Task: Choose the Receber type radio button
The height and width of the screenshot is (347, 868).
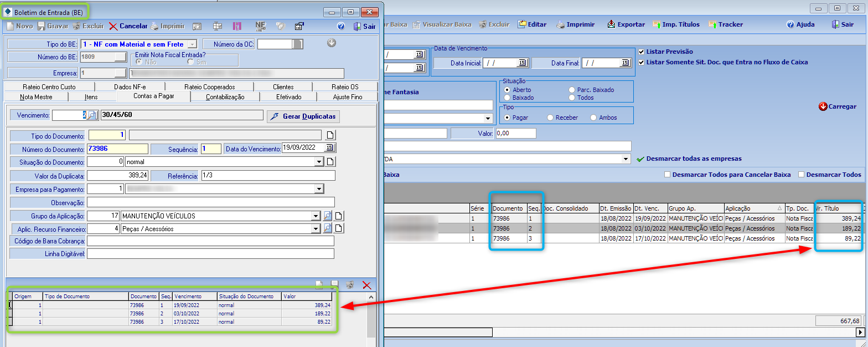Action: (550, 118)
